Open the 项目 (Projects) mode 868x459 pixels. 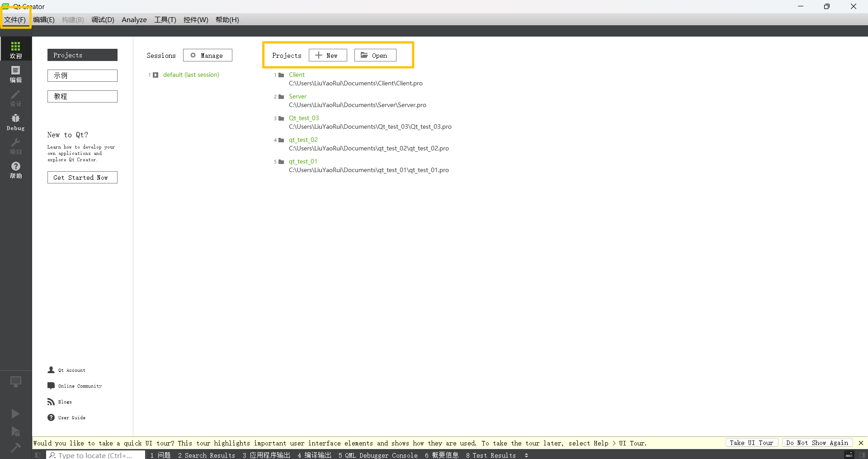pos(16,146)
